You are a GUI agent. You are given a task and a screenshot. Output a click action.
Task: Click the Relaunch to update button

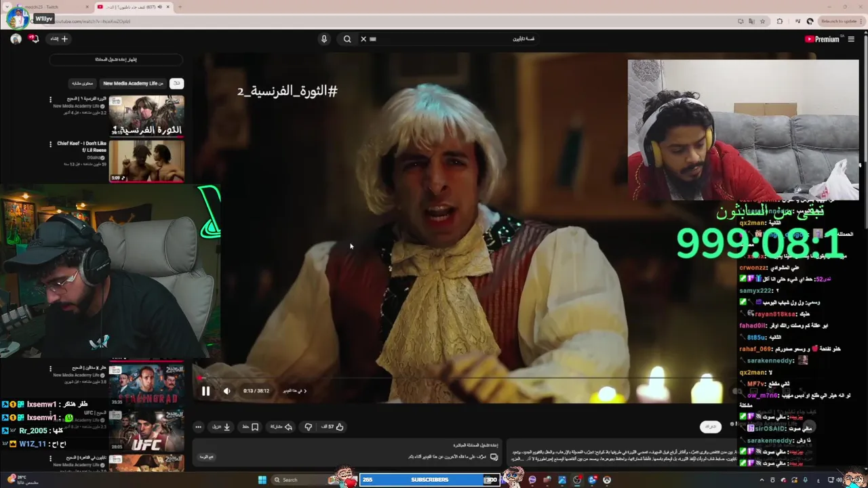840,21
